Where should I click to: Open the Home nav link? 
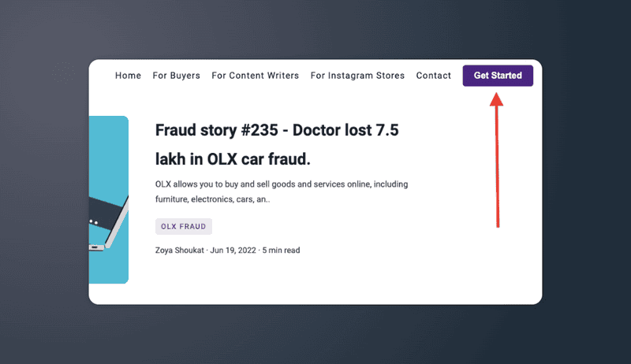click(x=128, y=76)
